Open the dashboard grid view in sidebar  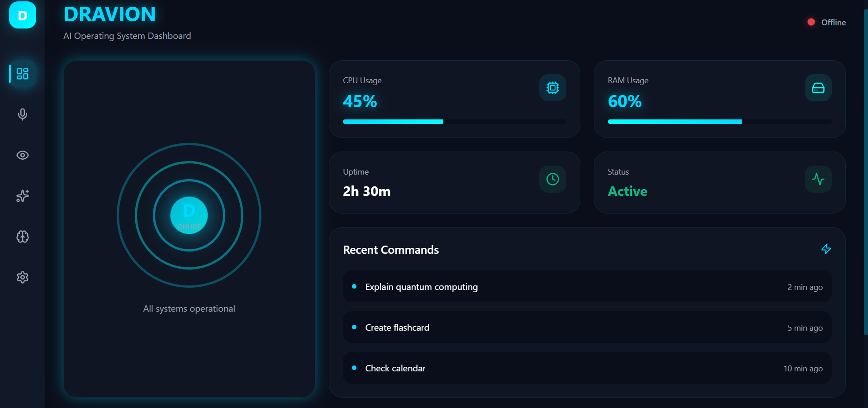(x=22, y=73)
